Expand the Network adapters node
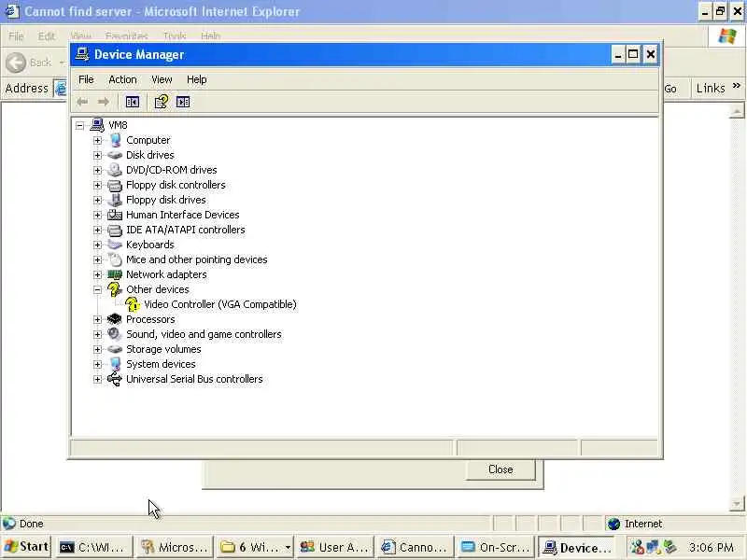This screenshot has height=560, width=747. [x=98, y=274]
